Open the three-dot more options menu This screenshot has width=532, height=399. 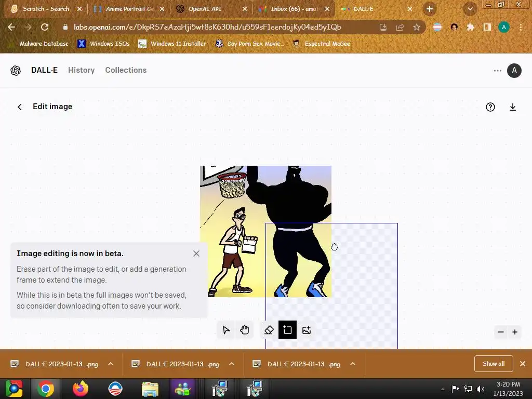click(497, 71)
